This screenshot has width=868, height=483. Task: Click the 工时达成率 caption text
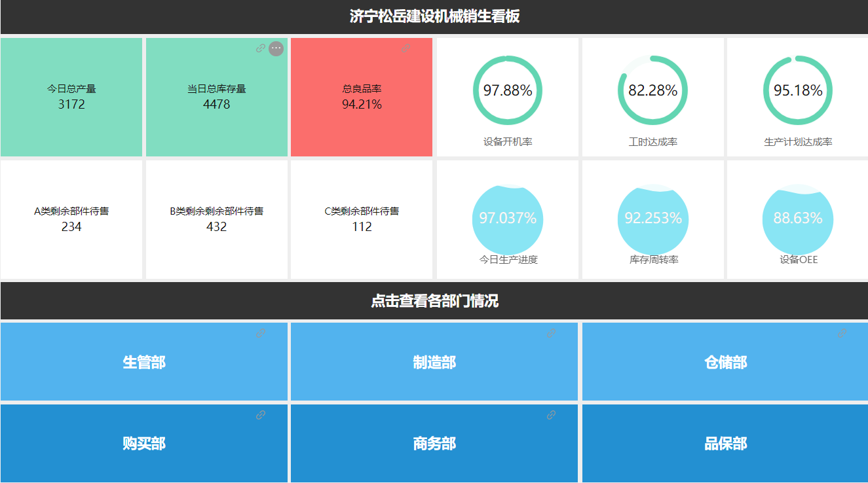click(653, 142)
